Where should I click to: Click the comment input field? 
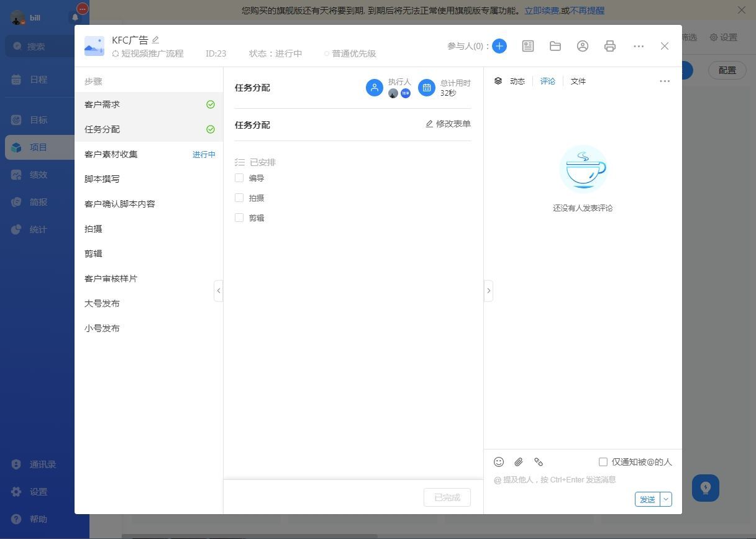[583, 480]
